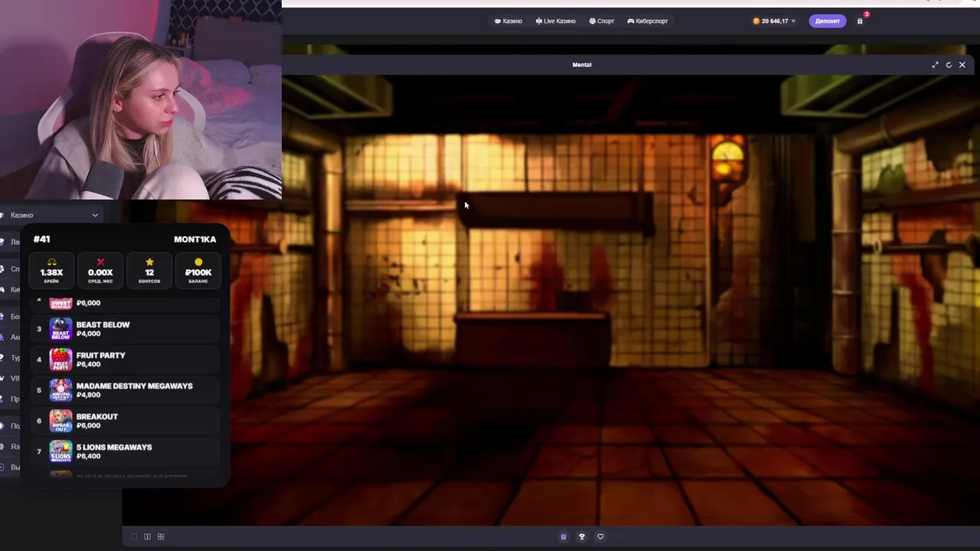This screenshot has height=551, width=980.
Task: Click the Депозит button
Action: click(827, 21)
